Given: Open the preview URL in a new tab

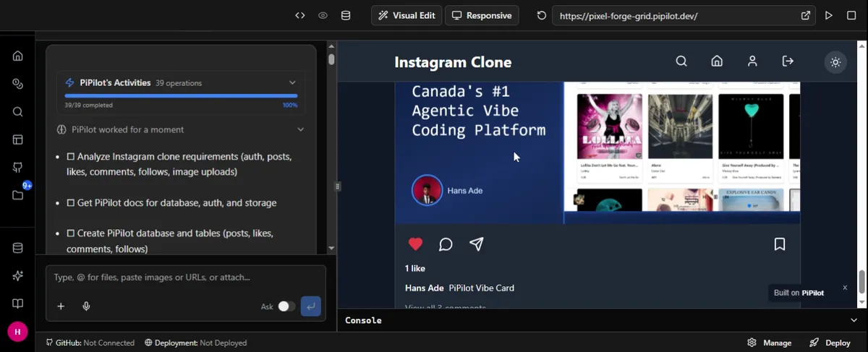Looking at the screenshot, I should [x=806, y=15].
